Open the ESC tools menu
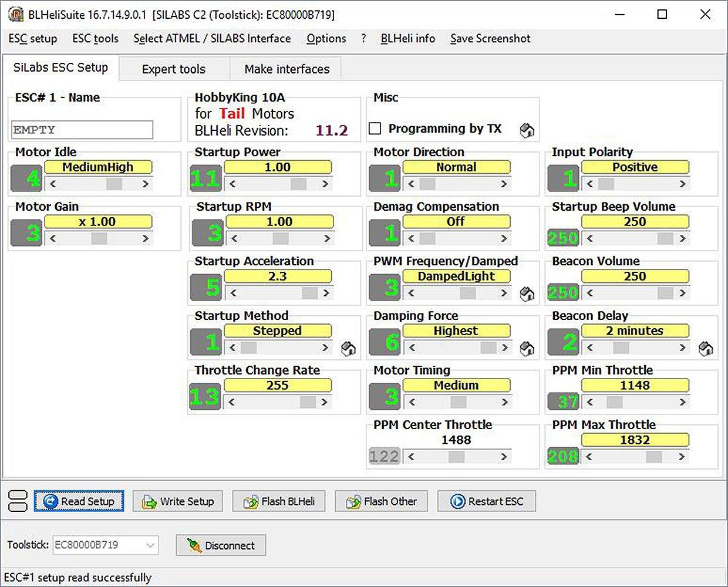 95,39
